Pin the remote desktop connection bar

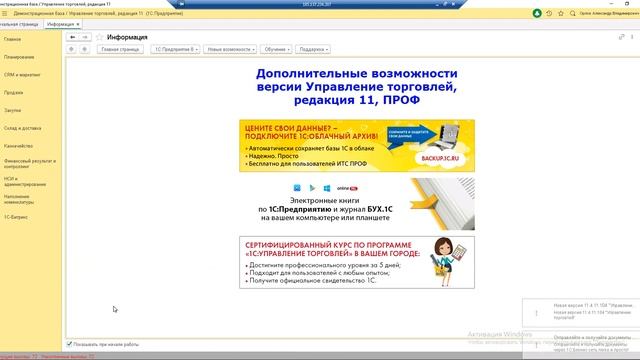tap(182, 4)
